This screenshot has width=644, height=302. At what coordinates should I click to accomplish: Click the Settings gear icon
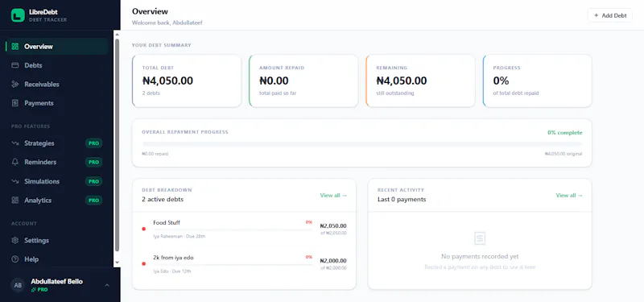(15, 240)
